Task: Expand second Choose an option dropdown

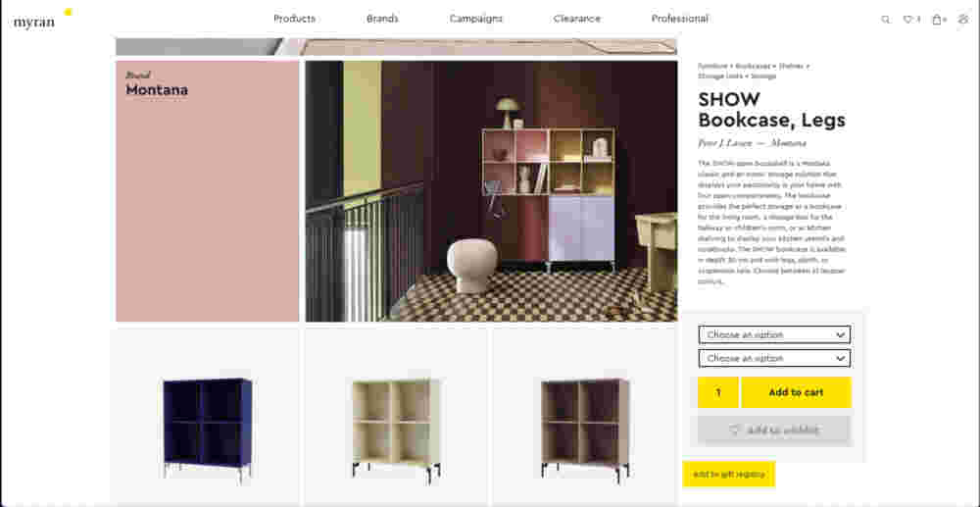Action: (x=774, y=358)
